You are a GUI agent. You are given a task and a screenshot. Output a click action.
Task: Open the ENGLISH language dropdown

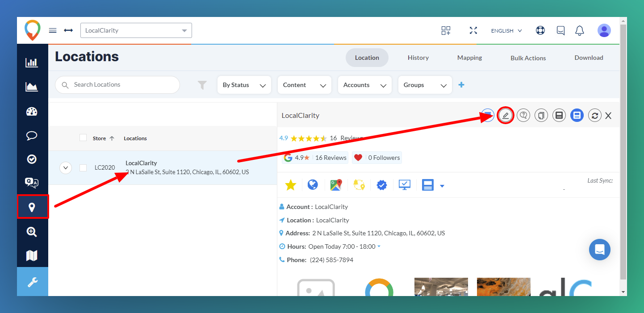(x=506, y=31)
